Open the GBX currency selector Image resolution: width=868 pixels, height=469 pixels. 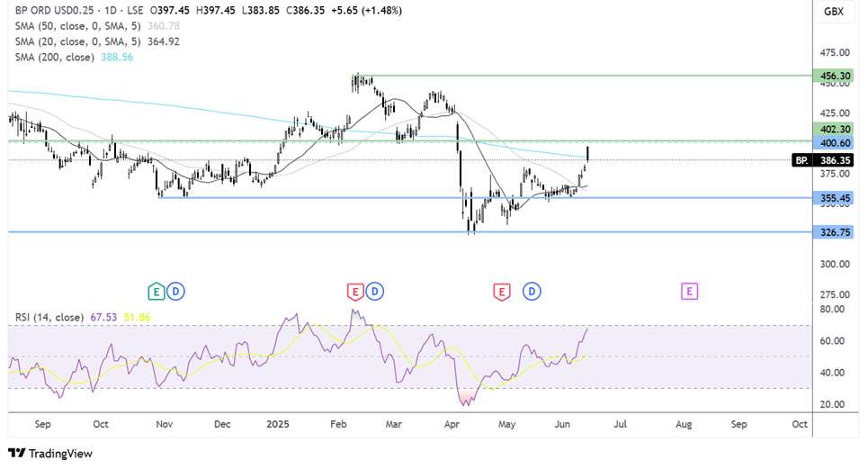pyautogui.click(x=834, y=11)
